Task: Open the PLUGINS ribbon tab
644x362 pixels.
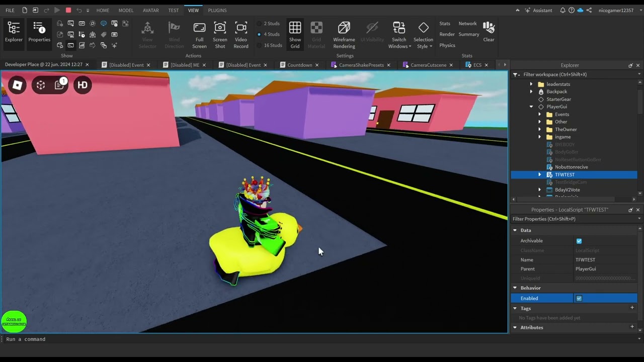Action: tap(217, 10)
